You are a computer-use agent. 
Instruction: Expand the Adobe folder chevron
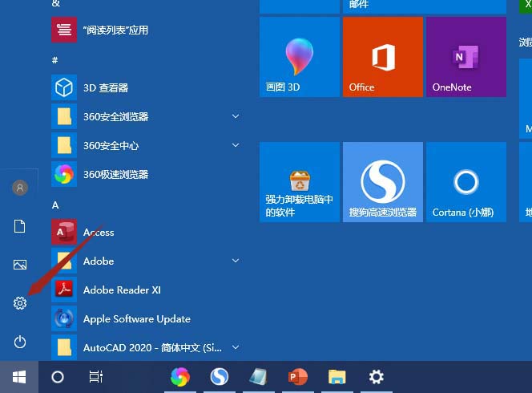pyautogui.click(x=236, y=261)
